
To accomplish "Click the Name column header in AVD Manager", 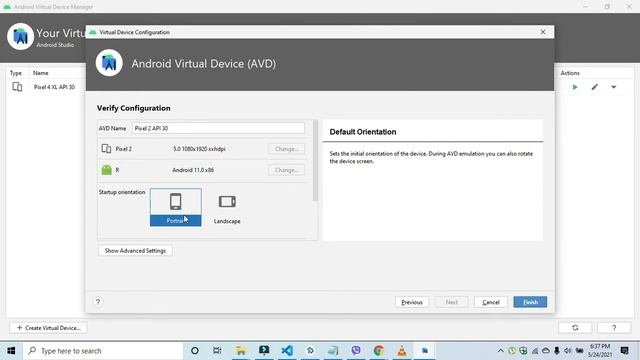I will pyautogui.click(x=41, y=73).
